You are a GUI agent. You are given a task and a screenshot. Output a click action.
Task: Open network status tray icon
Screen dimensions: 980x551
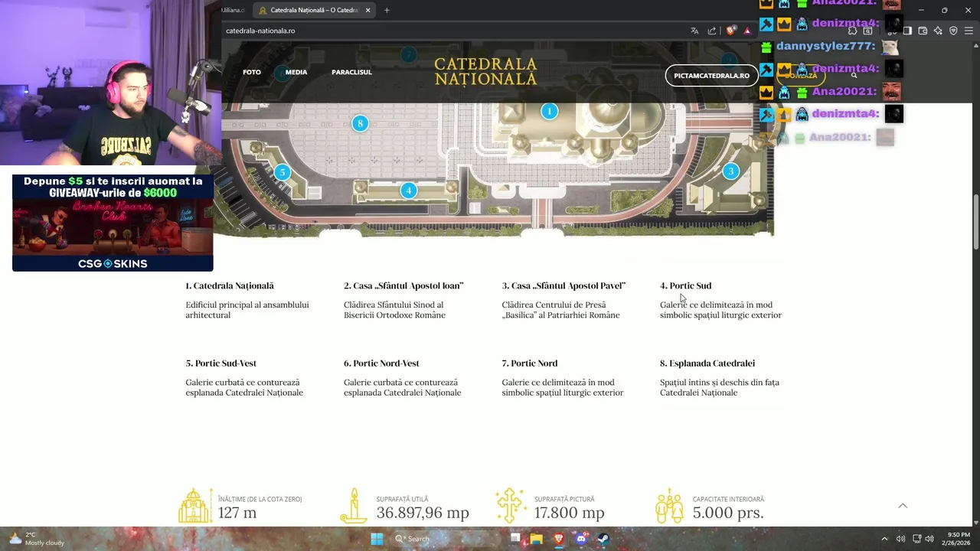coord(916,539)
